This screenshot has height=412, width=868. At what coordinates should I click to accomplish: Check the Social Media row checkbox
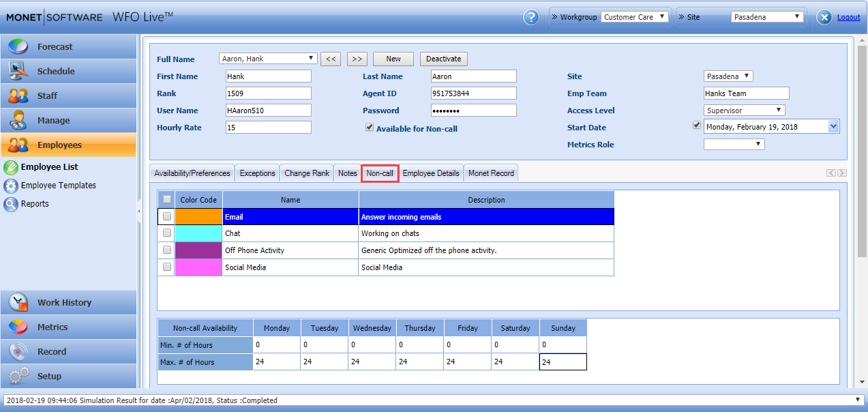pos(166,267)
